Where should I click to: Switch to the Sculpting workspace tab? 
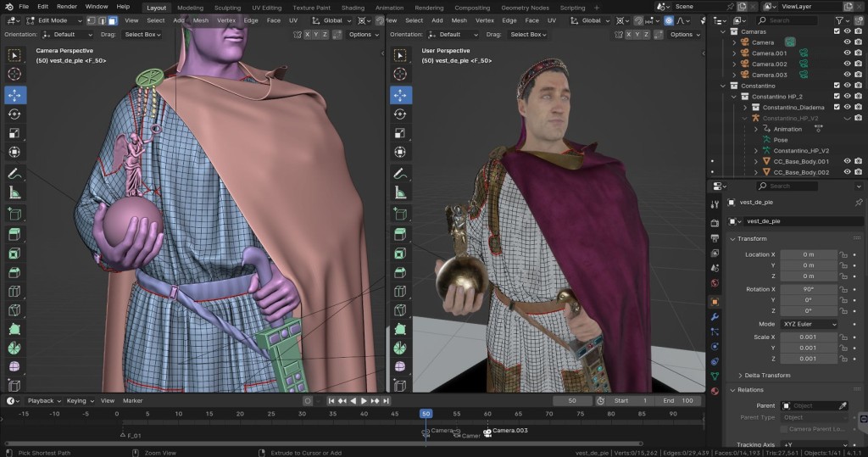(x=226, y=7)
